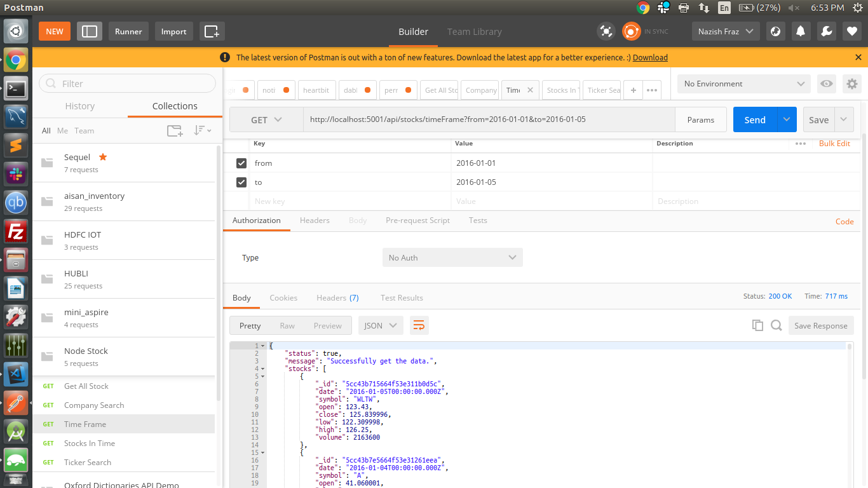The height and width of the screenshot is (488, 868).
Task: Open qBittorrent from the Ubuntu dock
Action: coord(16,203)
